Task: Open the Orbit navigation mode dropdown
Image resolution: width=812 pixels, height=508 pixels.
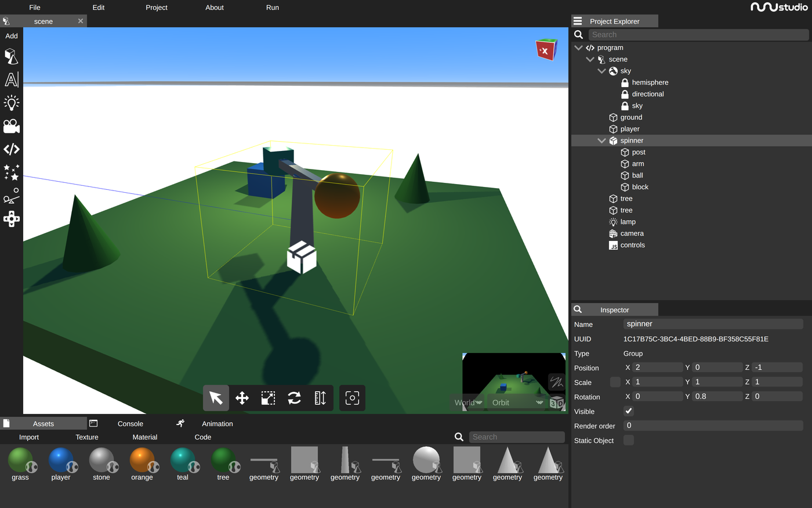Action: point(517,402)
